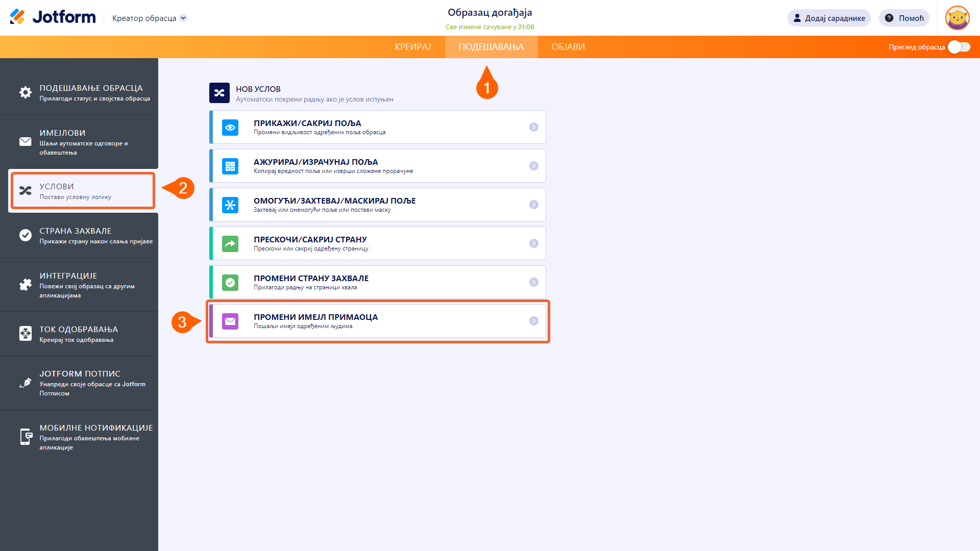Click the Jotform Потпис pen icon
Viewport: 980px width, 551px height.
click(x=25, y=383)
